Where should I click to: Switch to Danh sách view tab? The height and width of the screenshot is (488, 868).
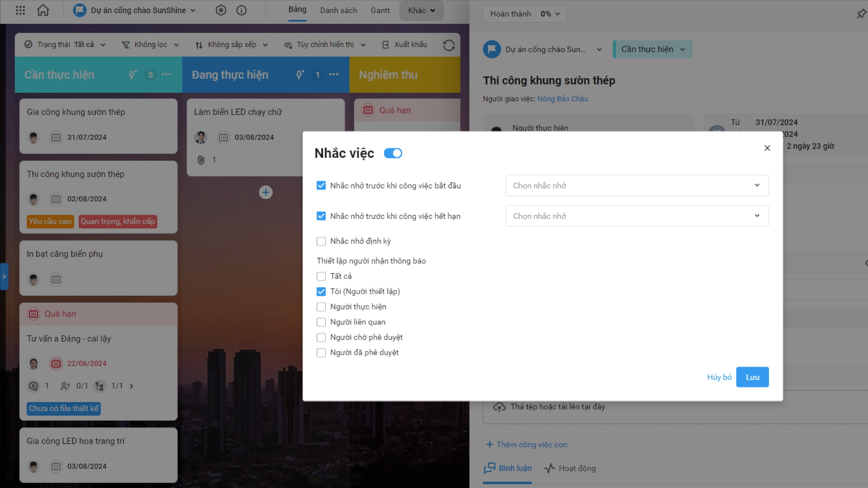[338, 10]
